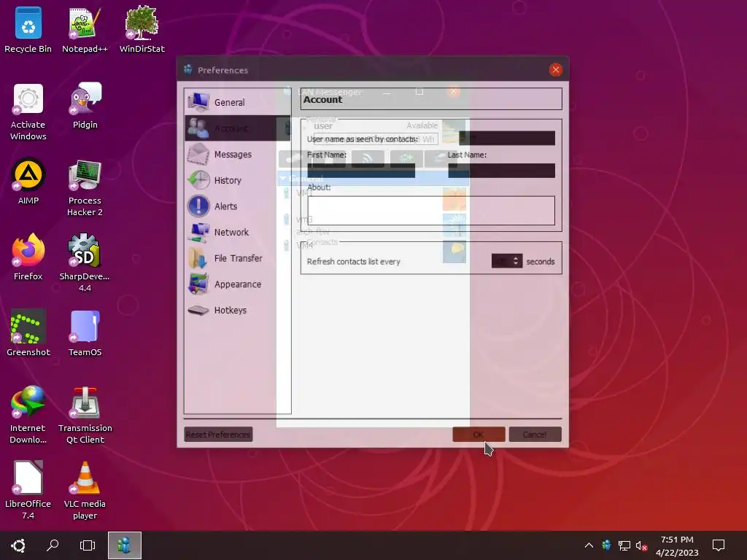Select the VLC media player desktop icon
This screenshot has width=747, height=560.
(85, 490)
